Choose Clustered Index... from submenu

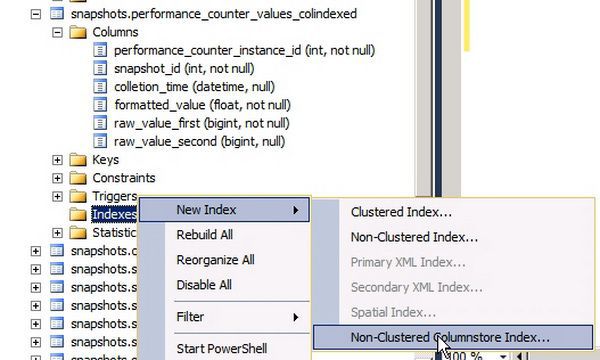(401, 212)
